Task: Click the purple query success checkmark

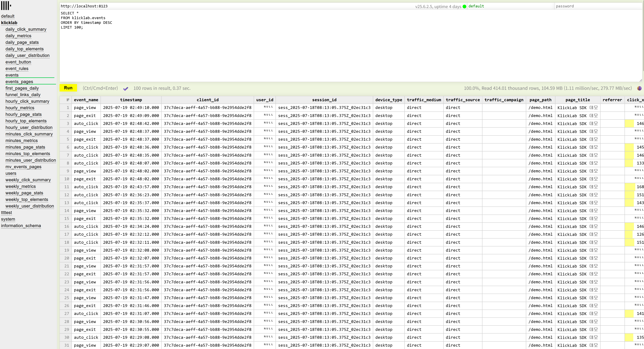Action: click(126, 89)
